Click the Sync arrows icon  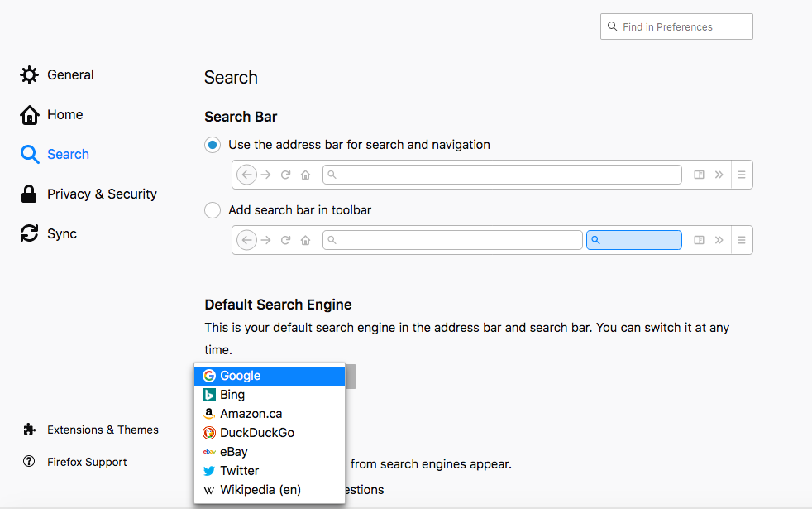click(30, 233)
